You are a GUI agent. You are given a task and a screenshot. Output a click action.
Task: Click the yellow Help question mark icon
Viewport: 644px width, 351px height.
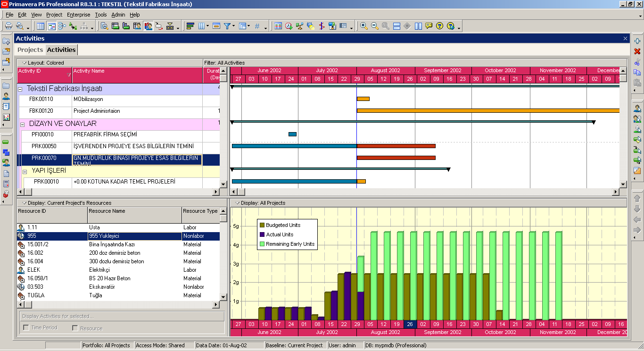pos(439,26)
